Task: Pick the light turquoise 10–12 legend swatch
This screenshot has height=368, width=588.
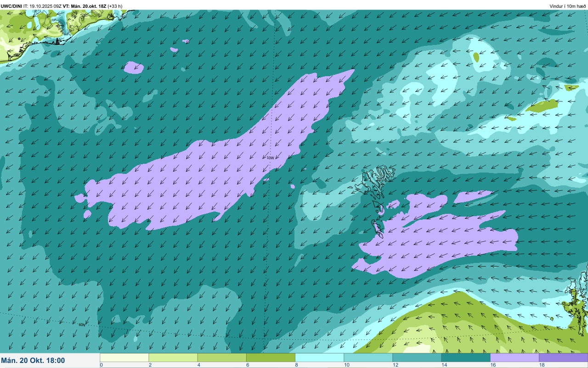Action: click(368, 357)
